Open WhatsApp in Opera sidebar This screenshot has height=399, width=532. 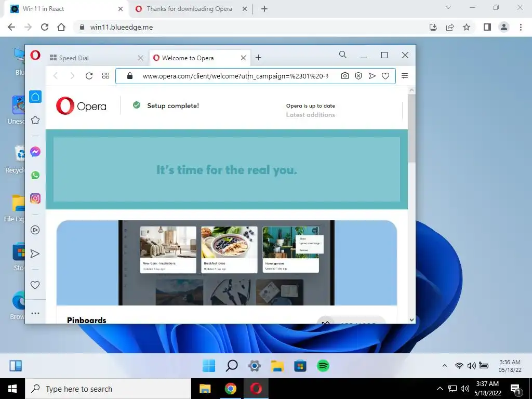point(35,175)
